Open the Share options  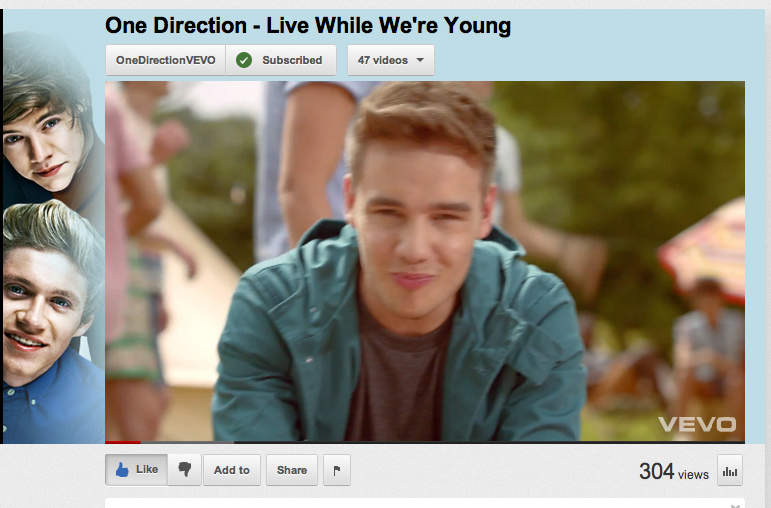(292, 470)
